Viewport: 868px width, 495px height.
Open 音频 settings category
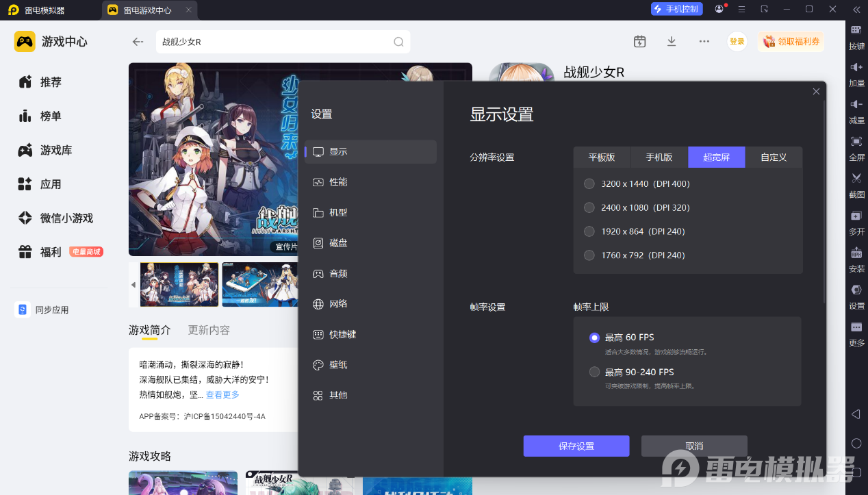tap(371, 273)
